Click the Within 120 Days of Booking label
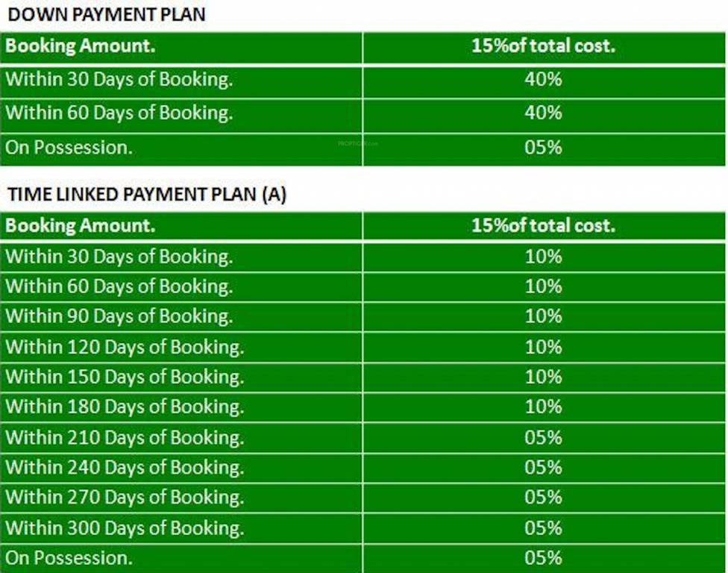Viewport: 728px width, 573px height. [125, 347]
